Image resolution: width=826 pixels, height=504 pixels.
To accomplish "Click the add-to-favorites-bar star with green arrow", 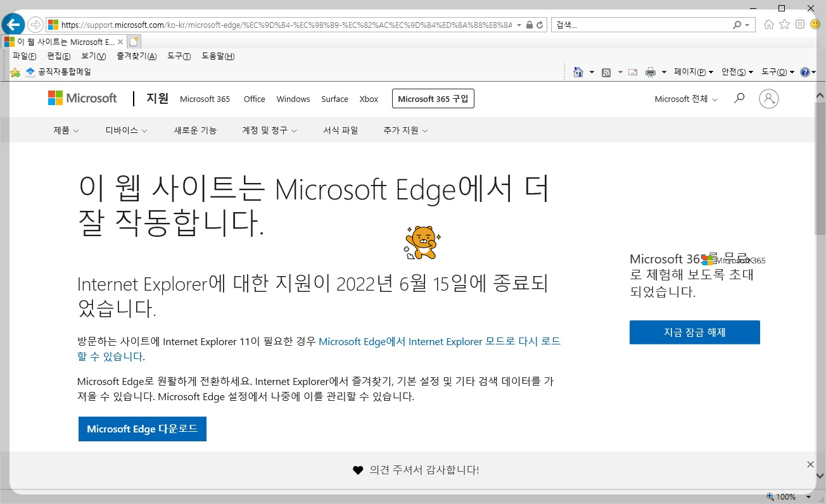I will click(15, 72).
